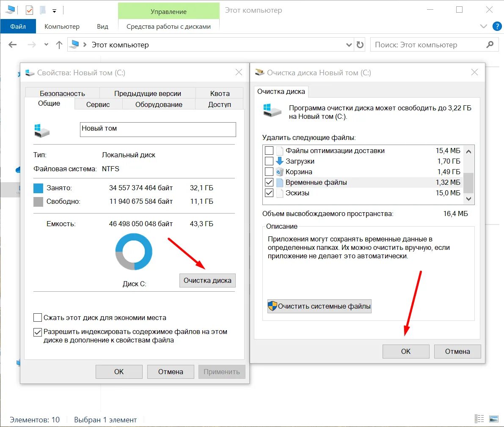The image size is (504, 427).
Task: Open the Сервис tab
Action: (98, 104)
